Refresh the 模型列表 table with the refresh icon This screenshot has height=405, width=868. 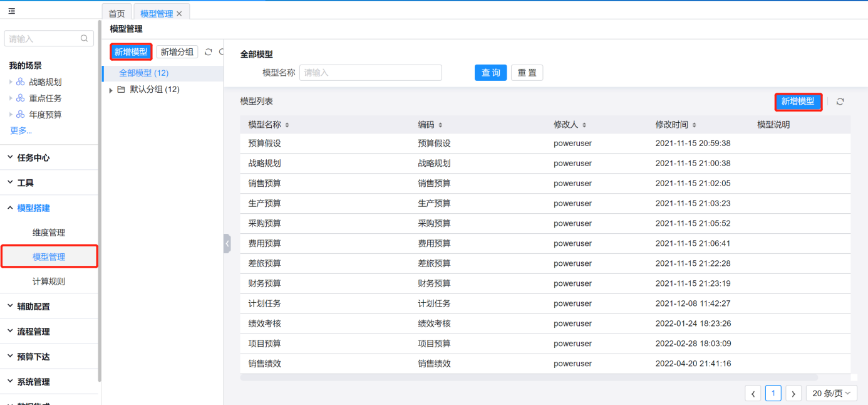(840, 102)
